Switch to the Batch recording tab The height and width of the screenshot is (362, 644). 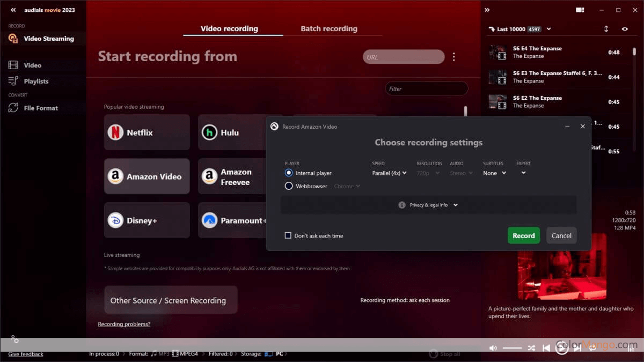[328, 29]
